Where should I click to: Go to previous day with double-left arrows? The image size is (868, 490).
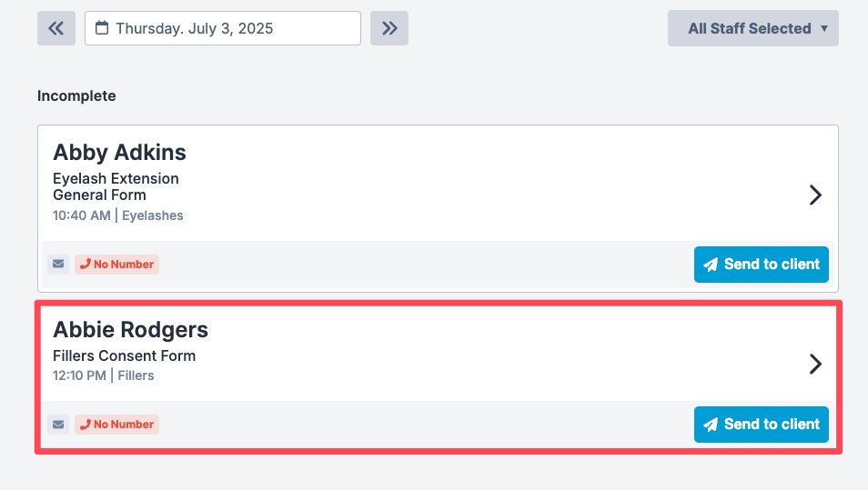[x=56, y=28]
